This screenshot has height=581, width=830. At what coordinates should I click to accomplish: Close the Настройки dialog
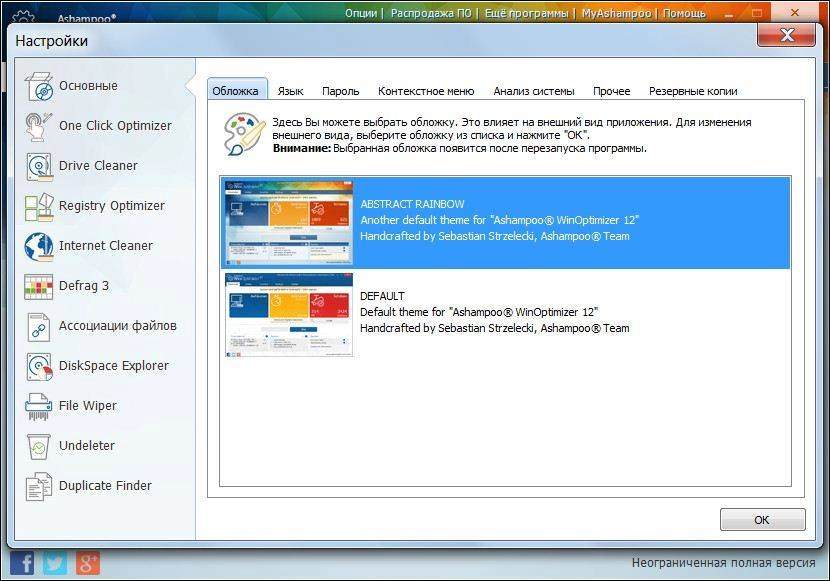tap(787, 35)
